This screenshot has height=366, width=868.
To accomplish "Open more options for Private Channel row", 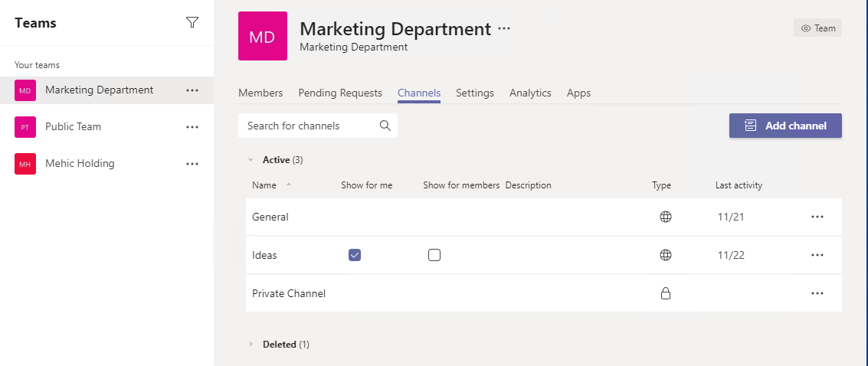I will pyautogui.click(x=817, y=293).
